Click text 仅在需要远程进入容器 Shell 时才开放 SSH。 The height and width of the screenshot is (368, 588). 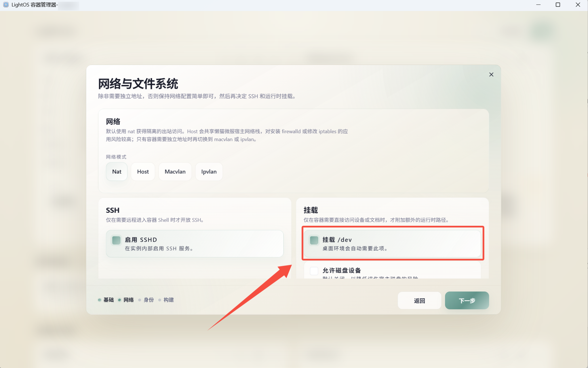[x=155, y=220]
